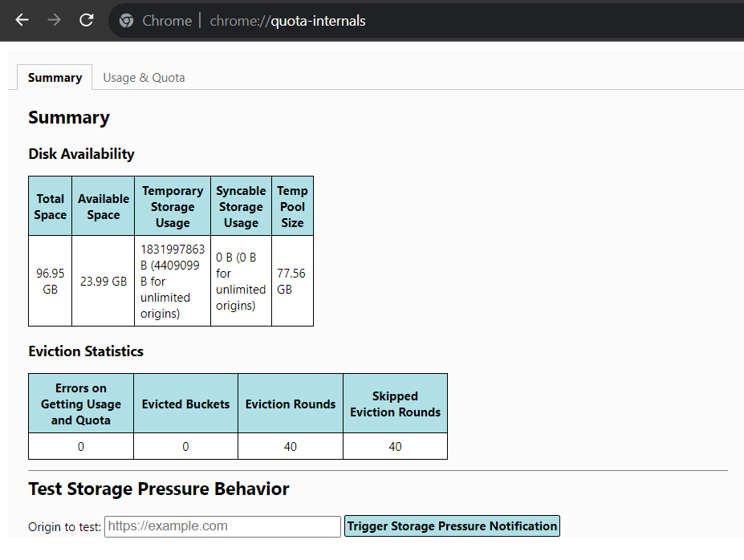Select the Evicted Buckets value 0
This screenshot has width=744, height=560.
[185, 446]
